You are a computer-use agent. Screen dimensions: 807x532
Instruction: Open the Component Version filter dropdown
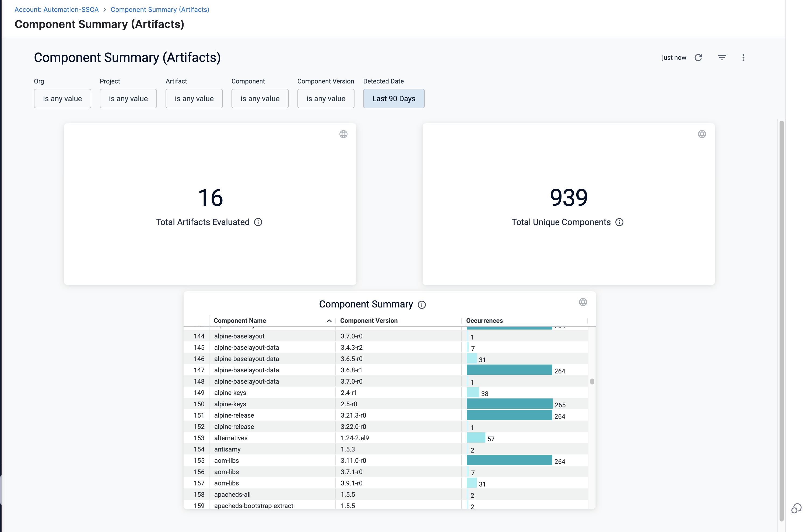[326, 99]
